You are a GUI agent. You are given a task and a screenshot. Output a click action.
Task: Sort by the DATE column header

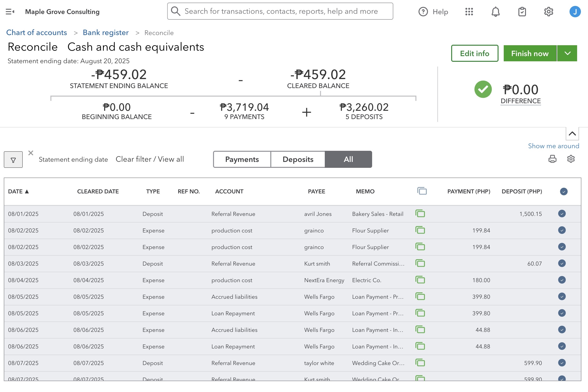click(18, 192)
